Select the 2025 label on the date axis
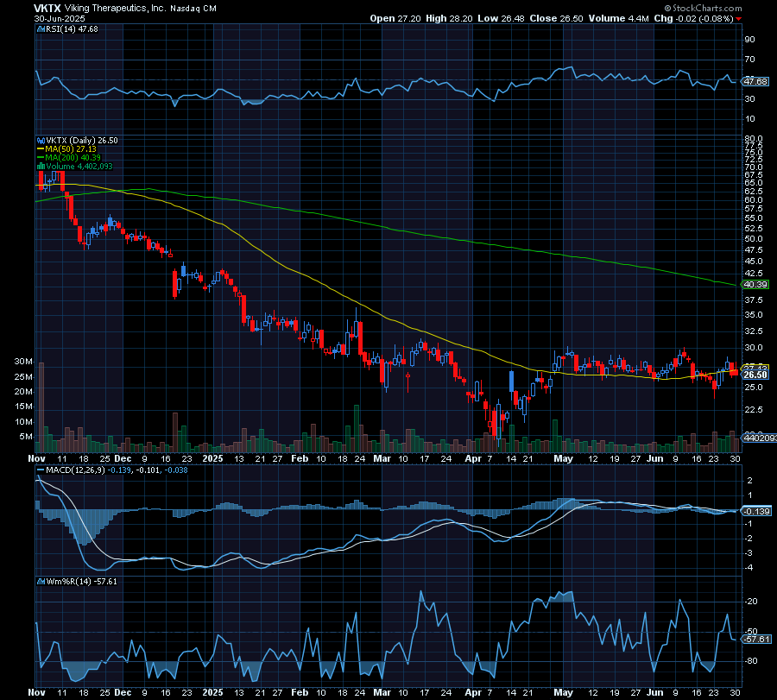This screenshot has width=777, height=700. point(212,459)
